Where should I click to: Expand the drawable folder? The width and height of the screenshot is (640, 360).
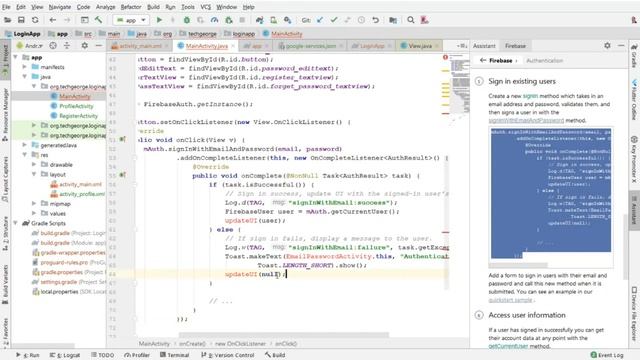click(34, 164)
